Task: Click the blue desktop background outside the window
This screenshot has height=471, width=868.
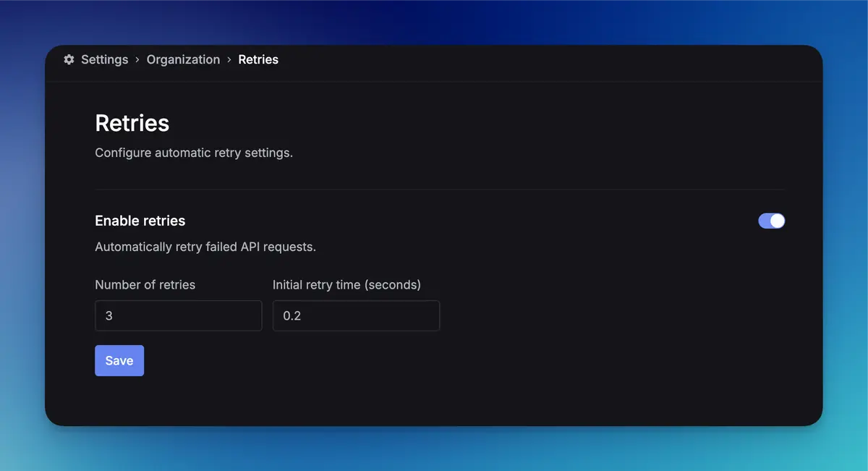Action: (434, 22)
